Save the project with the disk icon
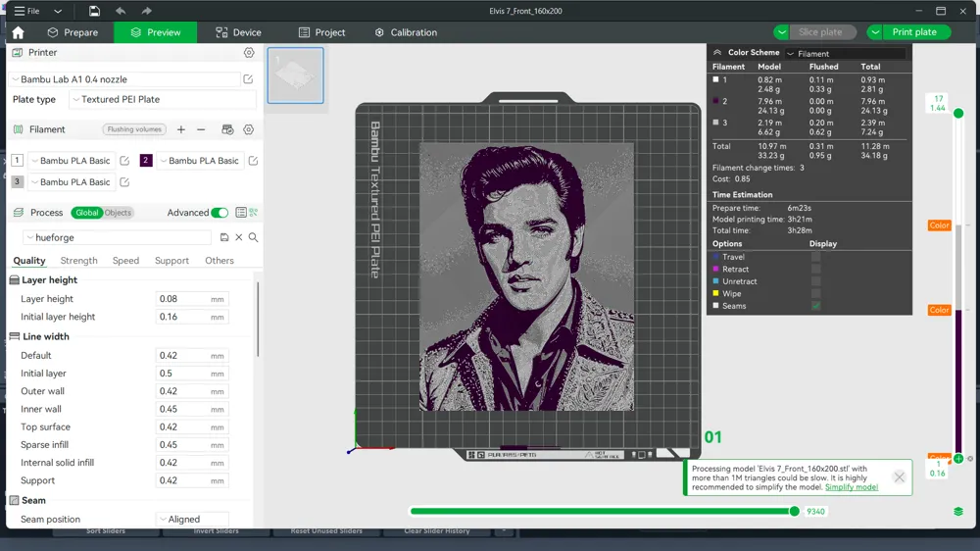The image size is (980, 551). click(x=94, y=11)
